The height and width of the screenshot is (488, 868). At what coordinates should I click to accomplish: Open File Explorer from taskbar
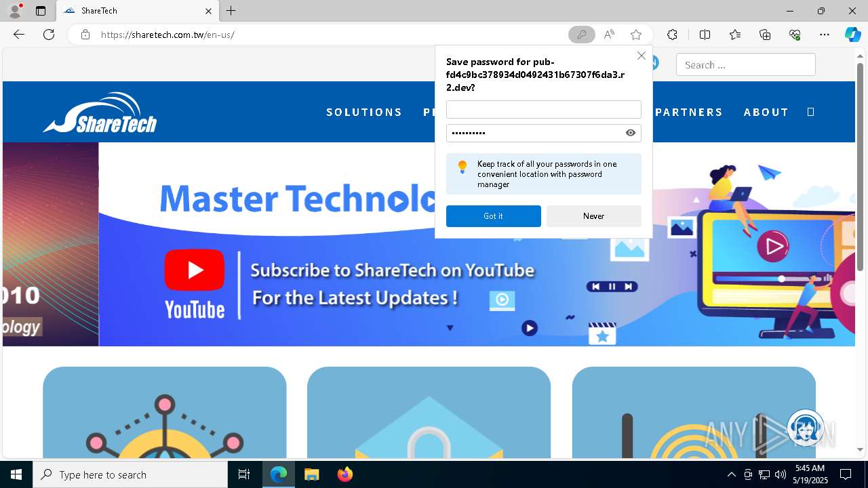tap(311, 474)
